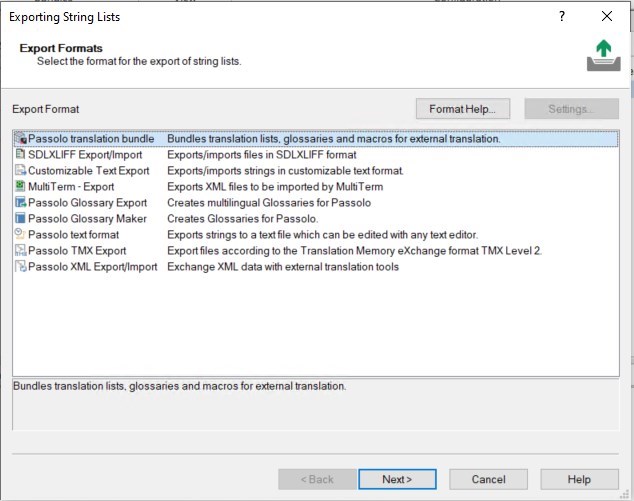Click the question mark title bar help
634x501 pixels.
tap(562, 17)
